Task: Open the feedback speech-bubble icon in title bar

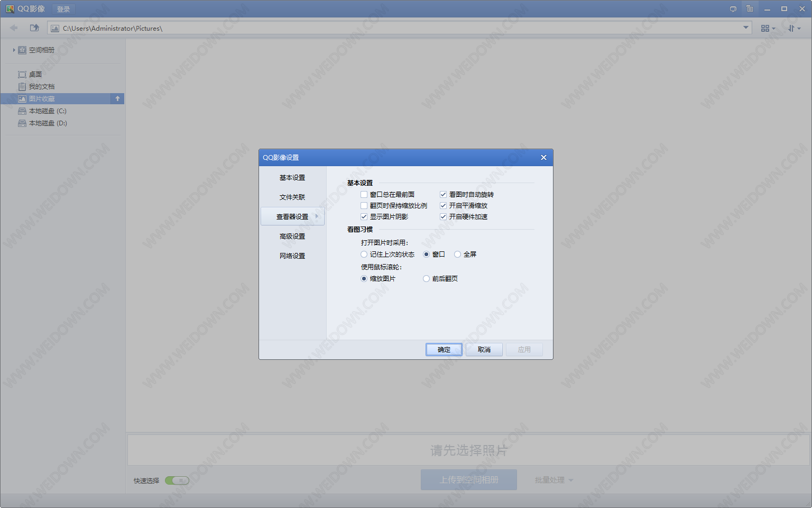Action: 733,9
